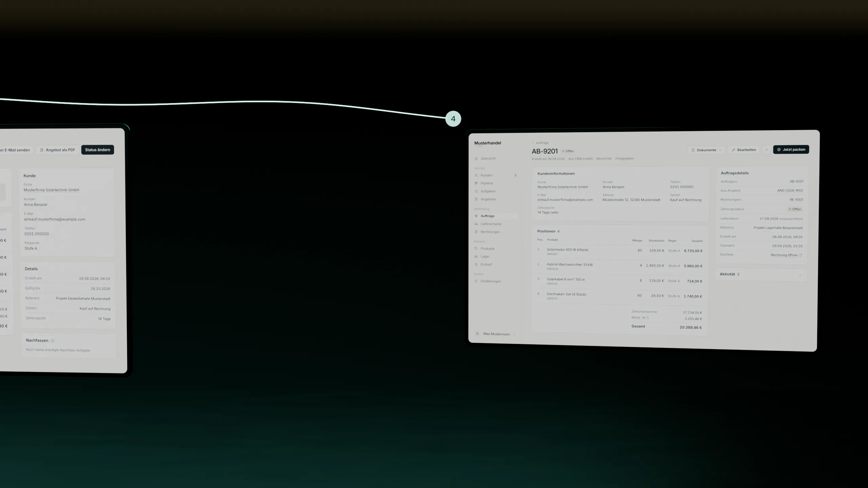Expand the Aktivität section

[761, 274]
